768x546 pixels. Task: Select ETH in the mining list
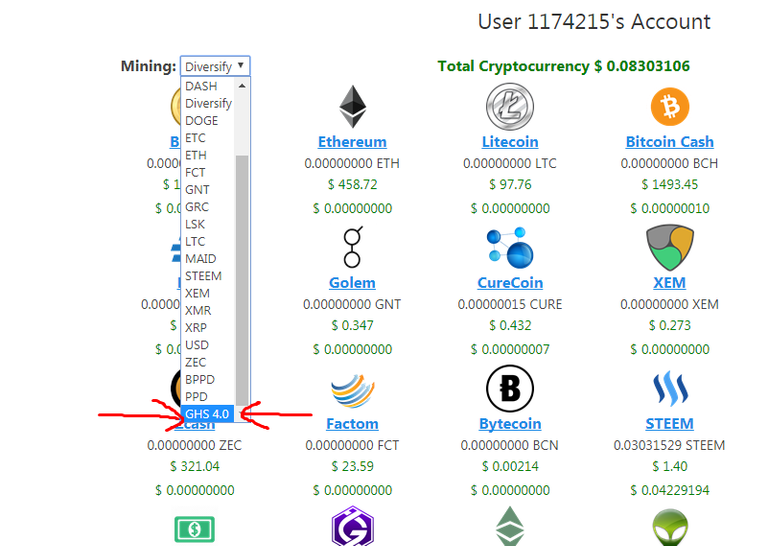tap(208, 155)
